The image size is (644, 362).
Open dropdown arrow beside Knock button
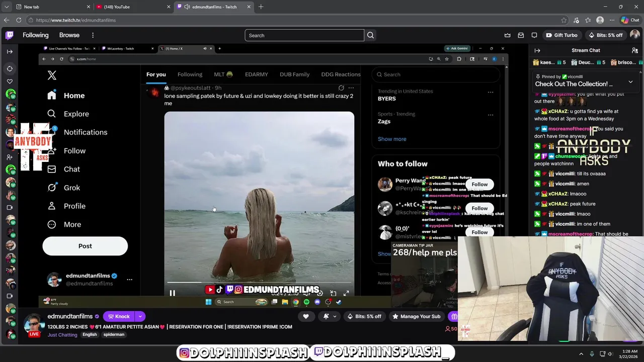140,316
